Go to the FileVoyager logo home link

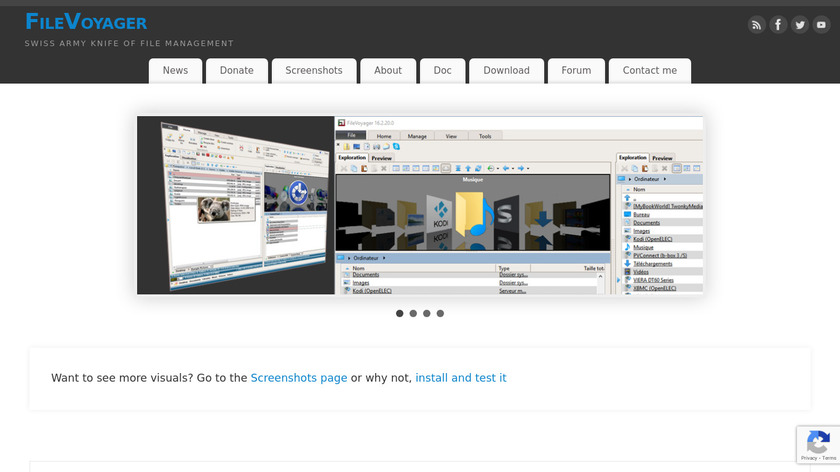click(x=86, y=22)
